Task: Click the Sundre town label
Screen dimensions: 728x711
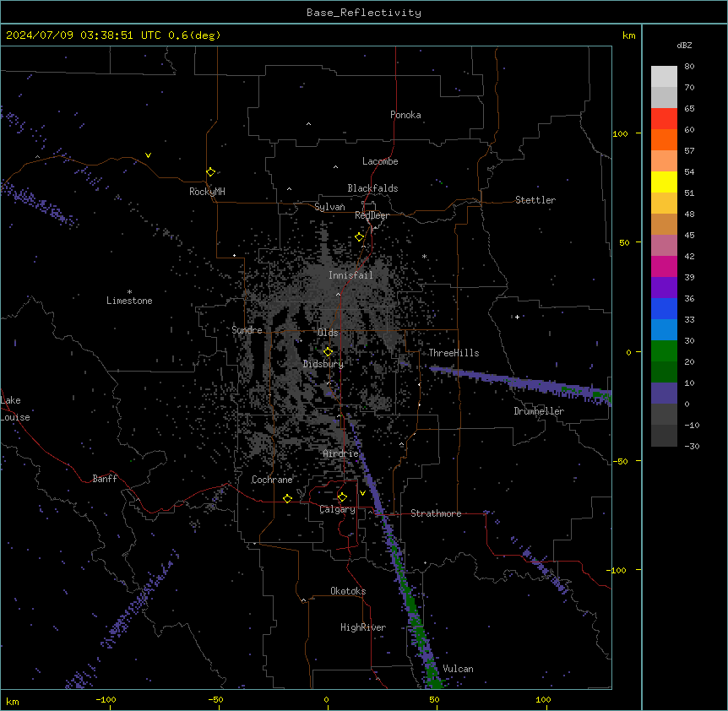Action: pos(247,330)
